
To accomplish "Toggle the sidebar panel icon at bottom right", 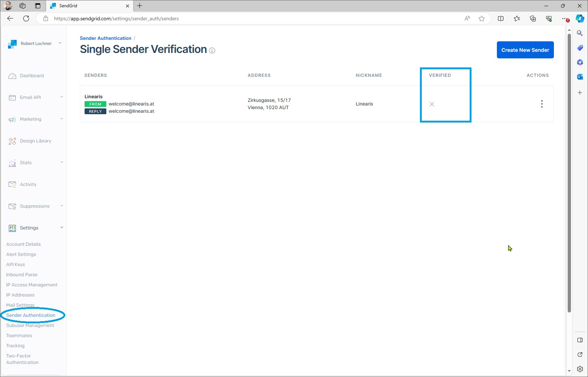I will pyautogui.click(x=580, y=340).
